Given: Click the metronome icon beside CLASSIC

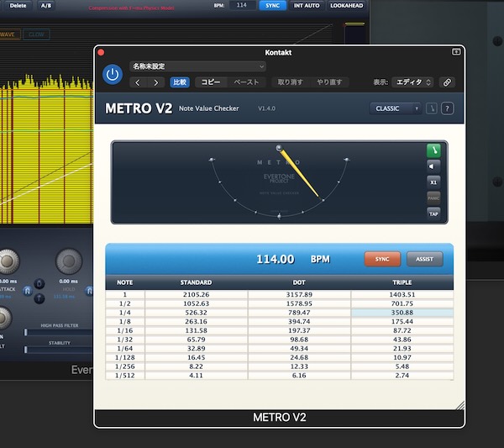Looking at the screenshot, I should pyautogui.click(x=432, y=108).
